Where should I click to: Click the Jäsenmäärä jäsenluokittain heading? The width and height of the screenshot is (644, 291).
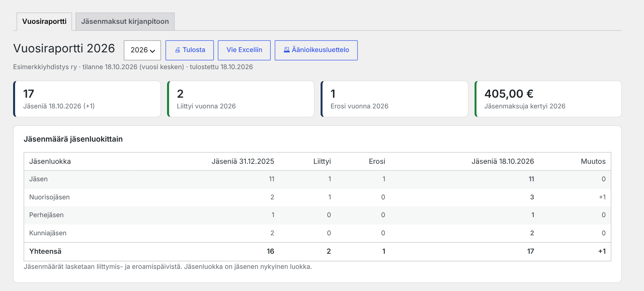coord(73,139)
